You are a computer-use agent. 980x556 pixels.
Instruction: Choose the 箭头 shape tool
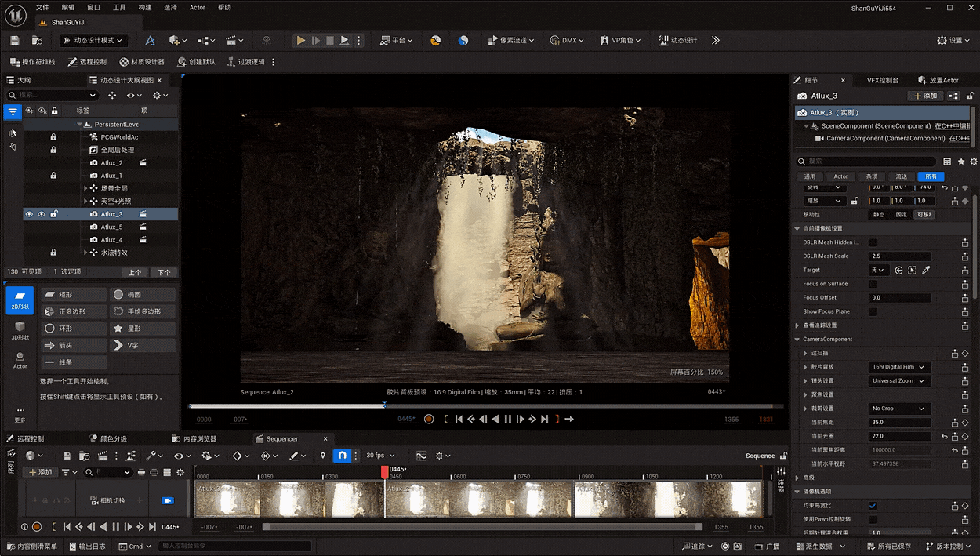(x=73, y=345)
